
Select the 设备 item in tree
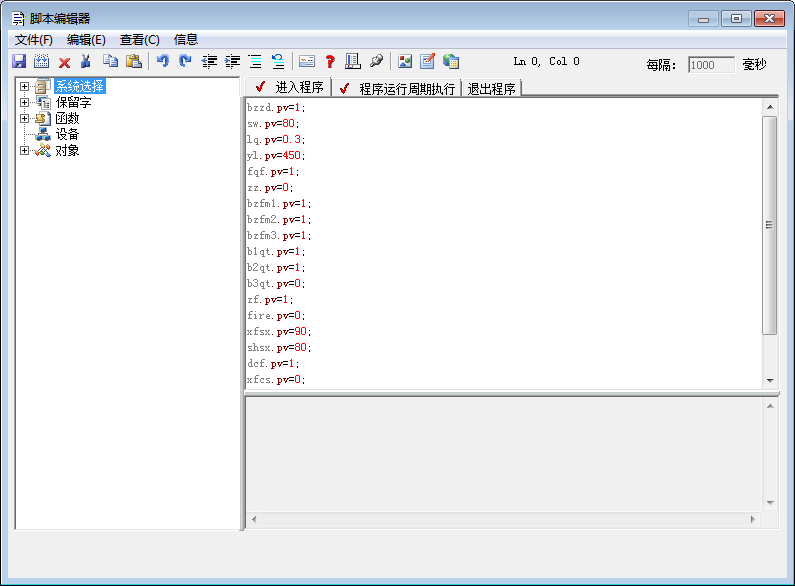coord(67,135)
